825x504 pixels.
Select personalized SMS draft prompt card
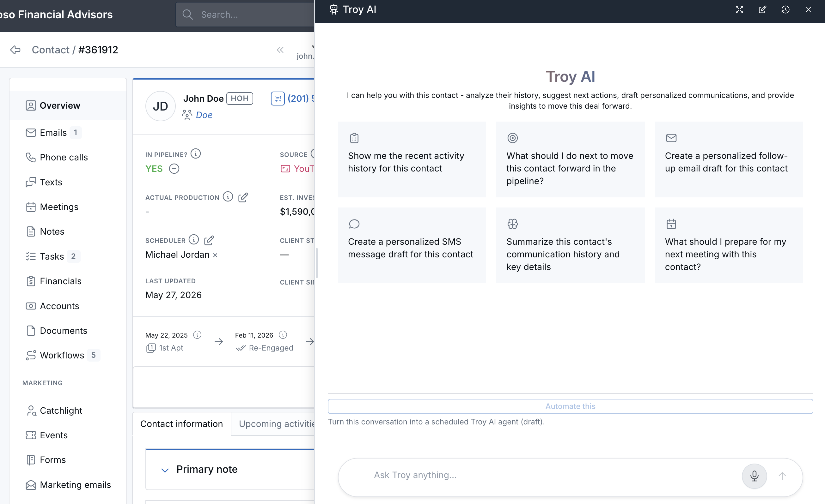click(412, 245)
